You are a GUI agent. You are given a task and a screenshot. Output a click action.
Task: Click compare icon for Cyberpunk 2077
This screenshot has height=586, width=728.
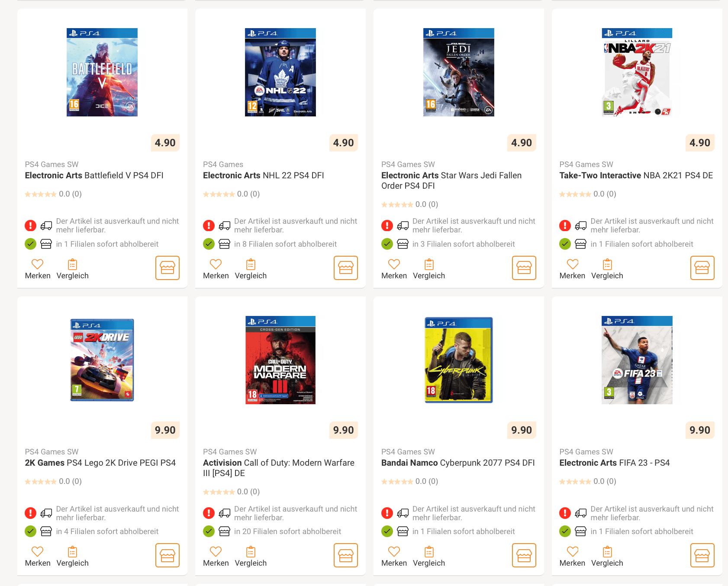click(x=429, y=551)
